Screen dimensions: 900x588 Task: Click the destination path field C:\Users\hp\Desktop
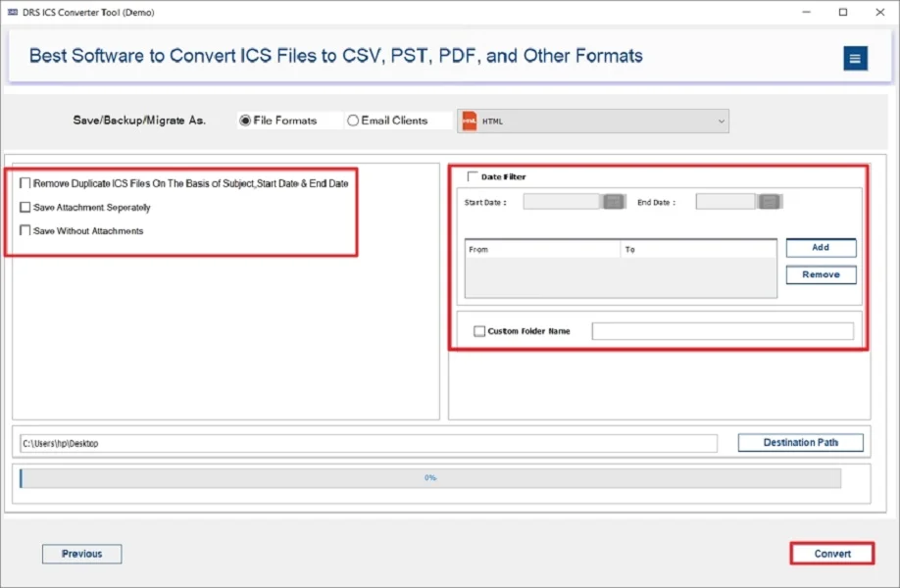[x=369, y=443]
